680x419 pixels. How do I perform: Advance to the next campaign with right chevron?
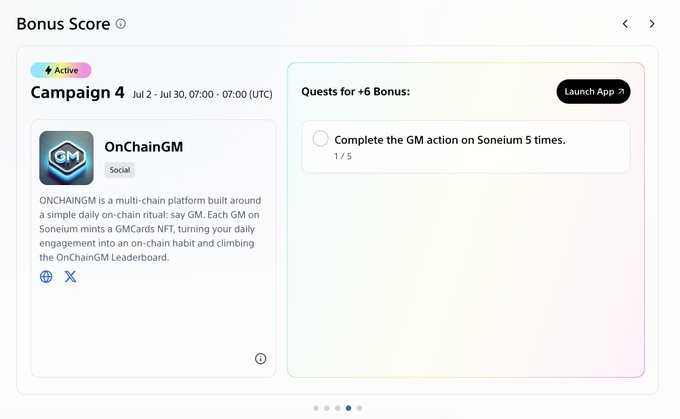point(652,24)
